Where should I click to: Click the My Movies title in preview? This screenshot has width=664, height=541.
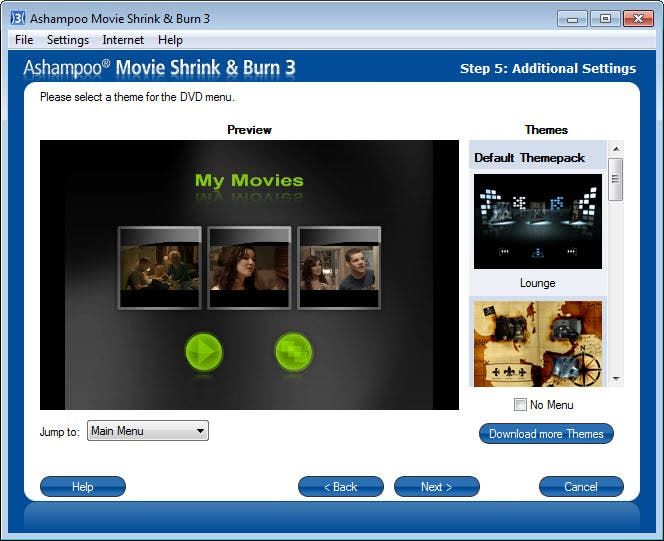point(249,180)
